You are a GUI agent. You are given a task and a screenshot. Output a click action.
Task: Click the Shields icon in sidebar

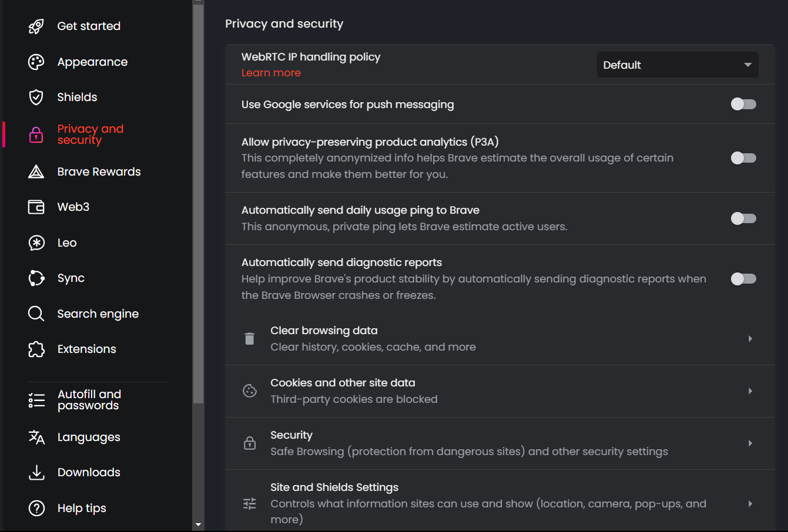click(x=36, y=97)
